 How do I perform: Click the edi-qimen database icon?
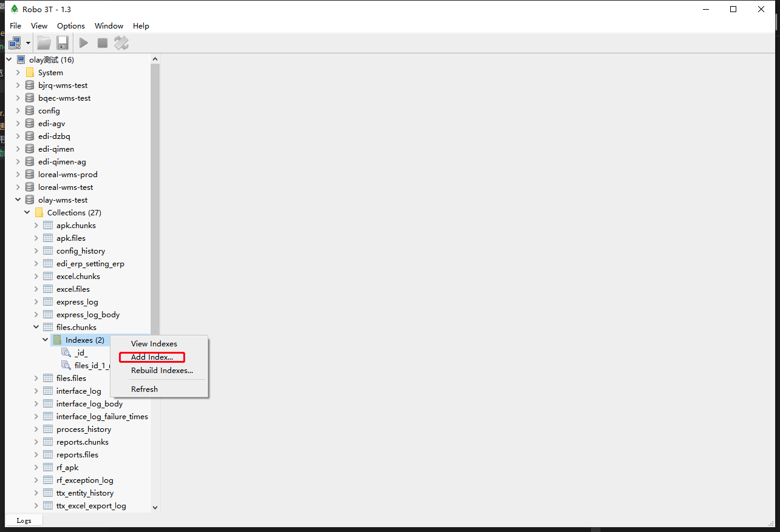click(x=30, y=149)
